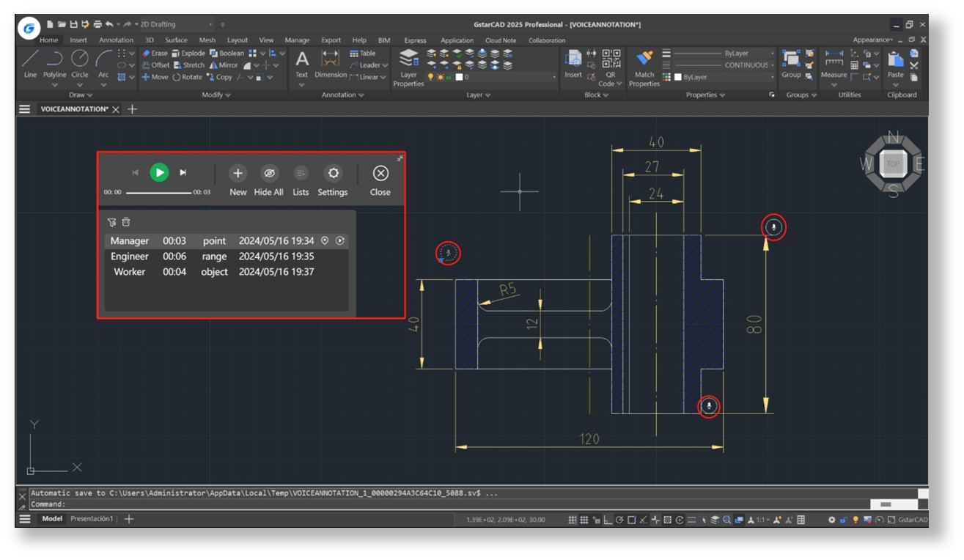964x560 pixels.
Task: Open the Layer Properties manager
Action: click(x=408, y=60)
